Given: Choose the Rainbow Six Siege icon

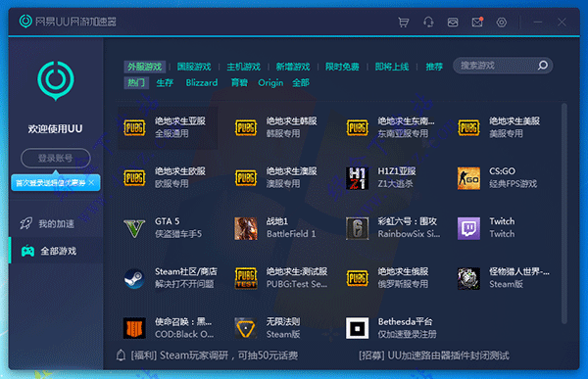Looking at the screenshot, I should click(357, 228).
